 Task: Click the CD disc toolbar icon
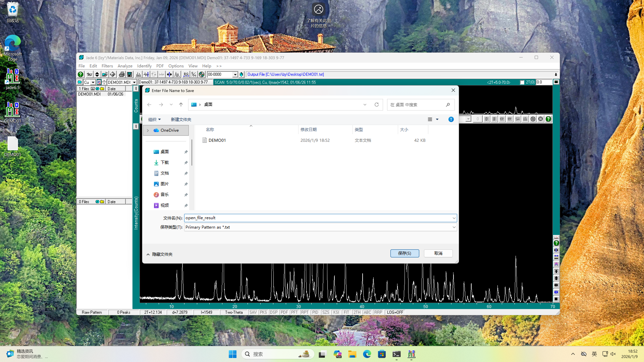coord(201,74)
